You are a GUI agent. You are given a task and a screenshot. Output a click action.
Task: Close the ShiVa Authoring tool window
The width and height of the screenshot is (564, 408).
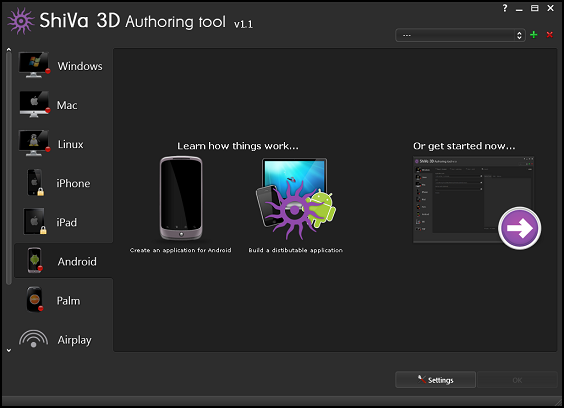tap(550, 8)
